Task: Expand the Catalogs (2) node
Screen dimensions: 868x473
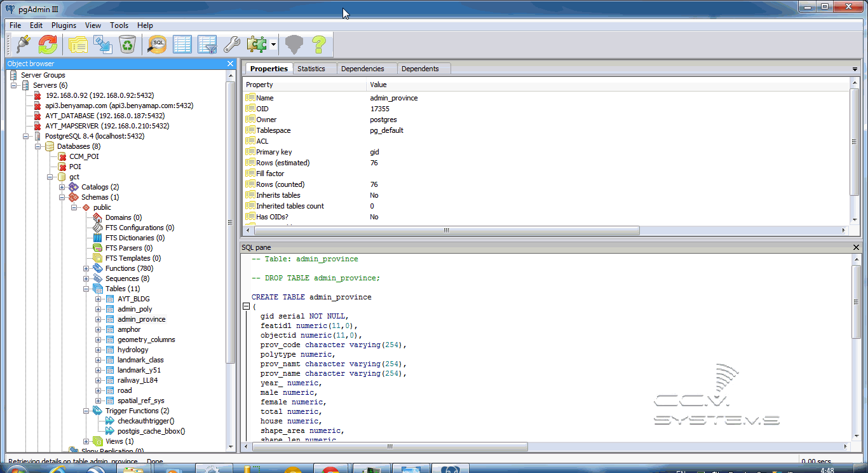Action: click(62, 187)
